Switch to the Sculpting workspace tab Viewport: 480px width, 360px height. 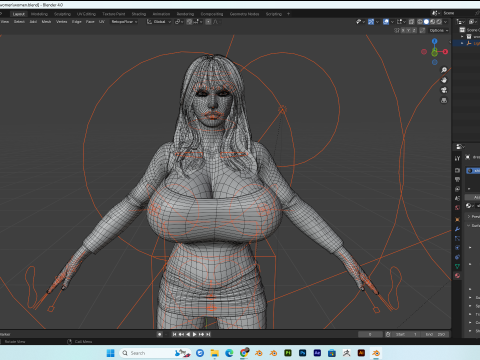tap(62, 14)
